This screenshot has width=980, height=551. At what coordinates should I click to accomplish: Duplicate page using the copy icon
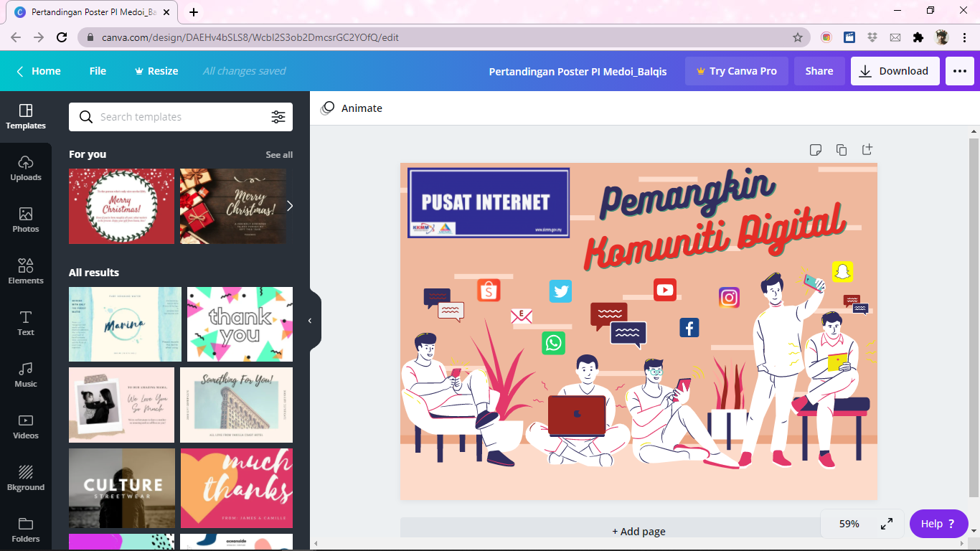point(842,150)
